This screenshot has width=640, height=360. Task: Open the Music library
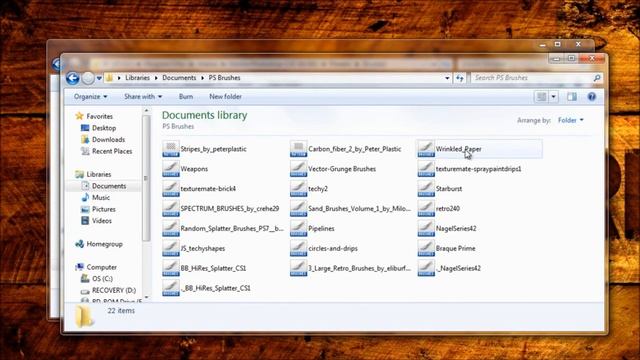101,198
